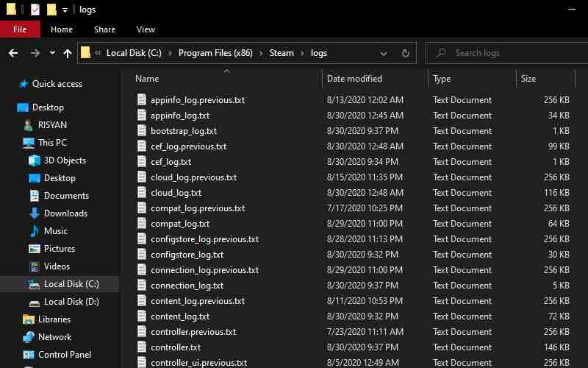Open Downloads in sidebar
The image size is (588, 368).
(65, 213)
